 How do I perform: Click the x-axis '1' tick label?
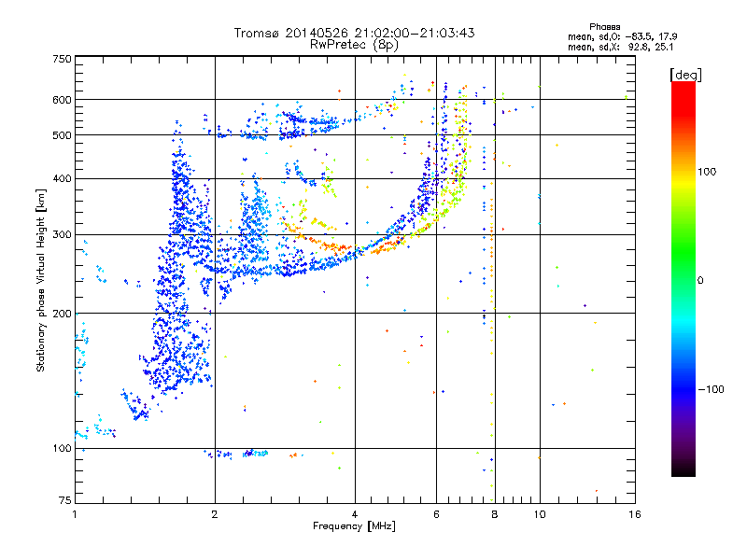point(75,514)
